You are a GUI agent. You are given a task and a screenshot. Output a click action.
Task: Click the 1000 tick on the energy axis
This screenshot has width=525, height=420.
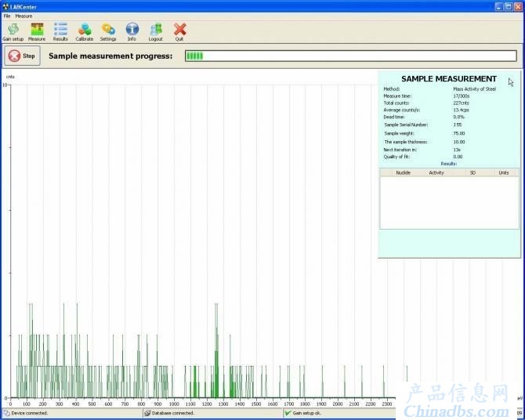(174, 404)
